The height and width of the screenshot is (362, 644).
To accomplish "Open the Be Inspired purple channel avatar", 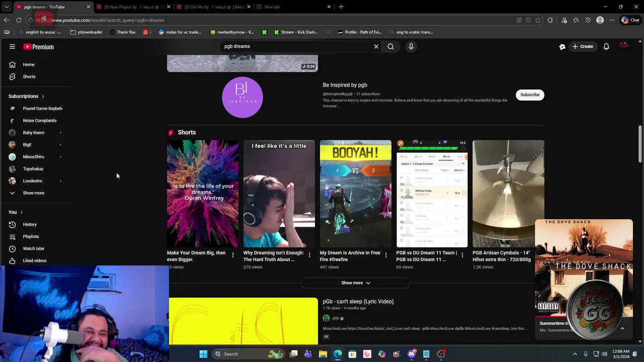I will tap(242, 98).
